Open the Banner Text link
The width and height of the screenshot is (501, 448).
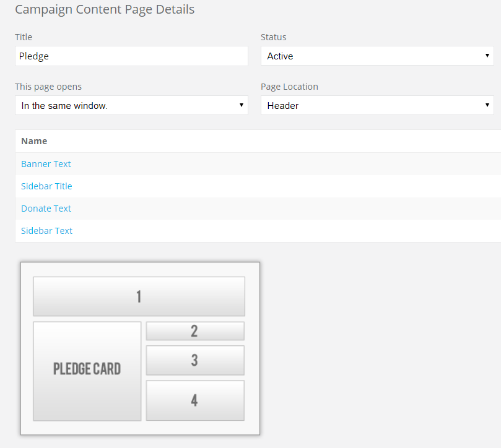(46, 164)
